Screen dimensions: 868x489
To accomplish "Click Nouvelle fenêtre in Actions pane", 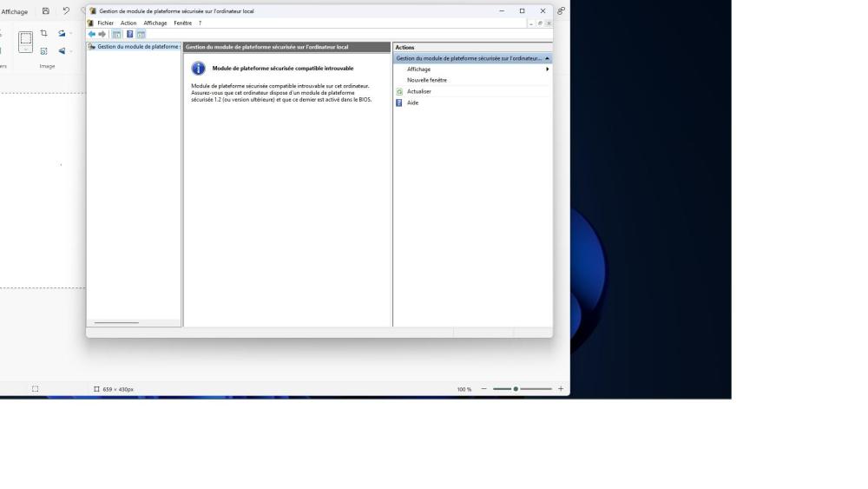I will pyautogui.click(x=427, y=80).
